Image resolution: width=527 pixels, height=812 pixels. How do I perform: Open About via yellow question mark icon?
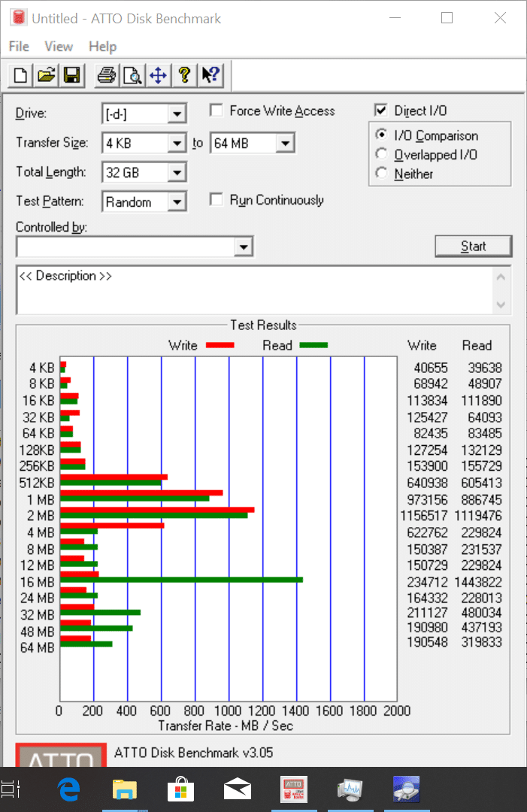coord(183,75)
